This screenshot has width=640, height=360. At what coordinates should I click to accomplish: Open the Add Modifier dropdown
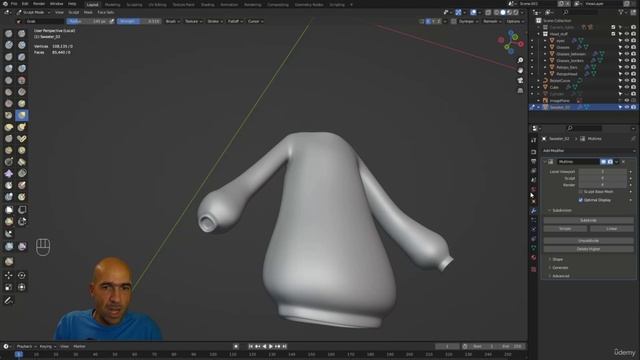589,151
